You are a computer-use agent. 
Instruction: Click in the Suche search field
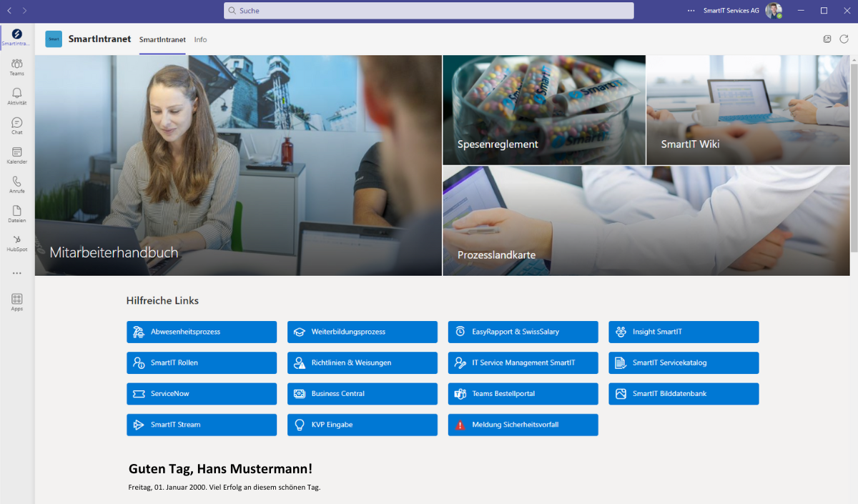tap(429, 11)
